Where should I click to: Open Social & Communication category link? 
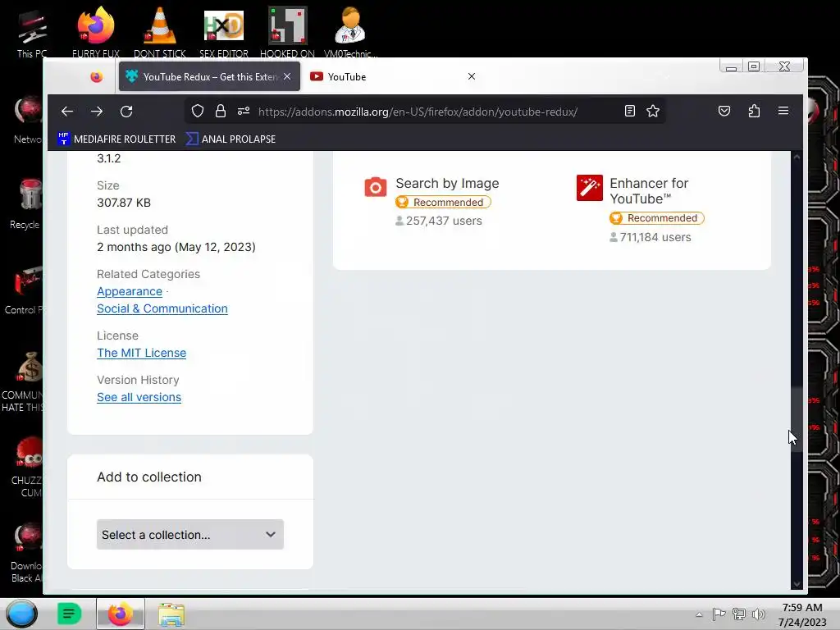(162, 308)
